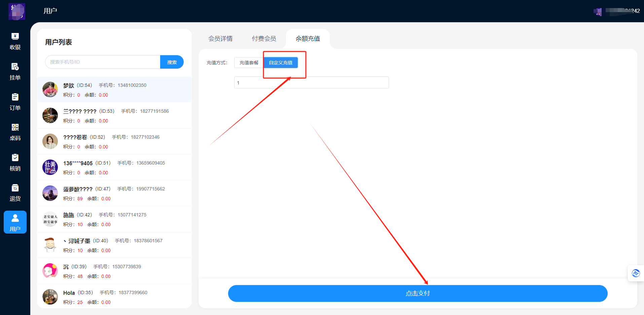Click the avatar of user Hola
Image resolution: width=644 pixels, height=315 pixels.
[x=50, y=297]
